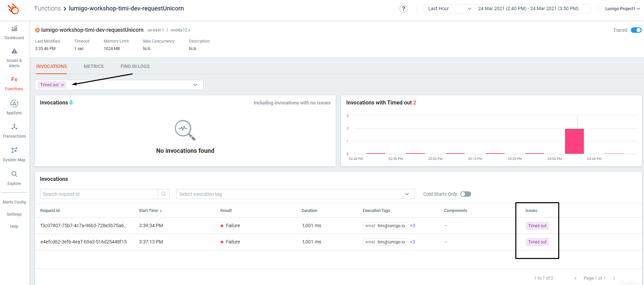The height and width of the screenshot is (285, 644).
Task: Click the nodejs12.x runtime label
Action: click(x=180, y=30)
